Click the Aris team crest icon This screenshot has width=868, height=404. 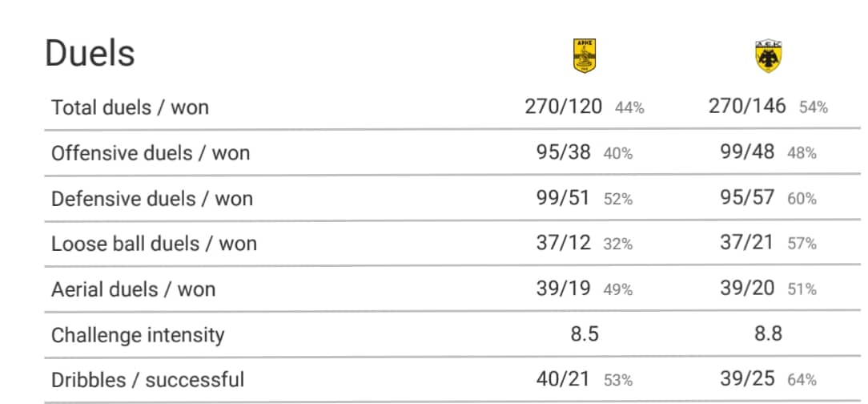[585, 55]
